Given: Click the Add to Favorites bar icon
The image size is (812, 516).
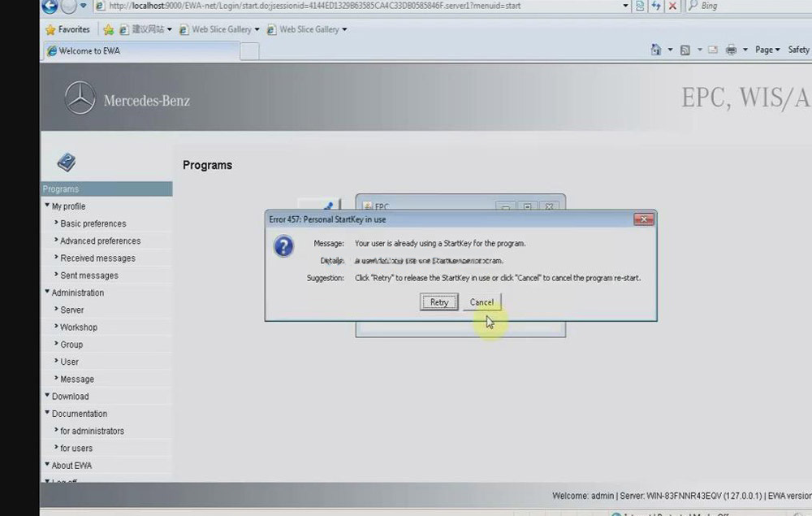Looking at the screenshot, I should (108, 29).
